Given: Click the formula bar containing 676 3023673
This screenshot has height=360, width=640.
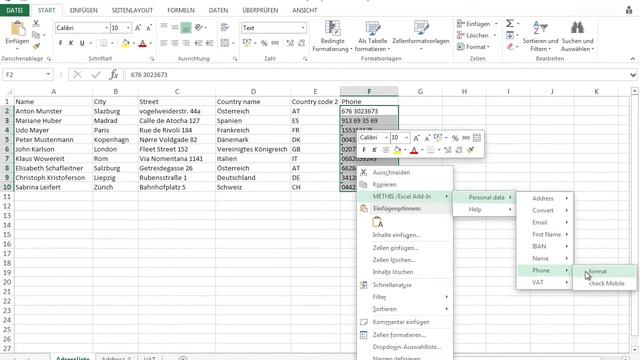Looking at the screenshot, I should coord(376,75).
